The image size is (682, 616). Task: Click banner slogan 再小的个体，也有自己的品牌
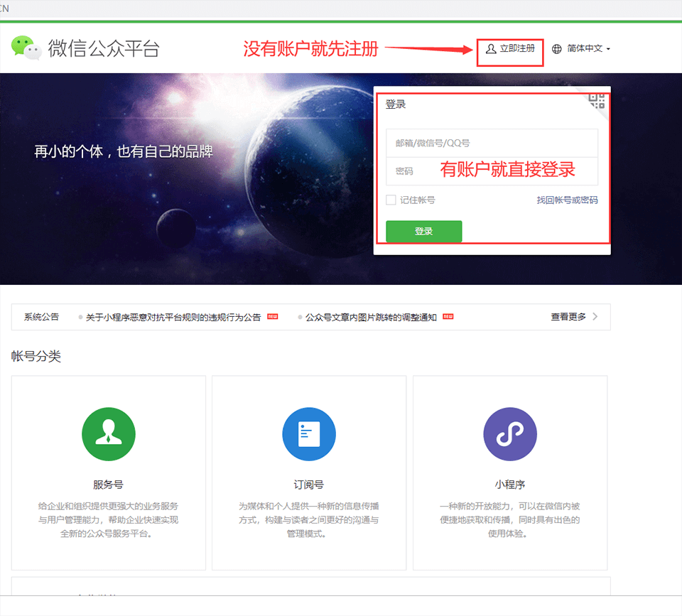tap(124, 151)
